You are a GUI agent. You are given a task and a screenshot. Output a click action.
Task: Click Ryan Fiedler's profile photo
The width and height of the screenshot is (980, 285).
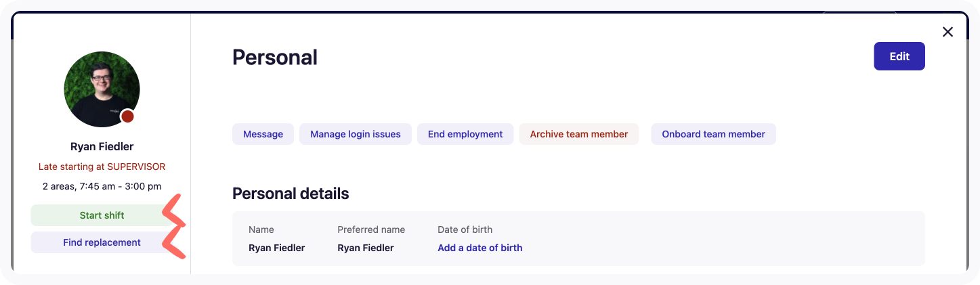coord(102,89)
